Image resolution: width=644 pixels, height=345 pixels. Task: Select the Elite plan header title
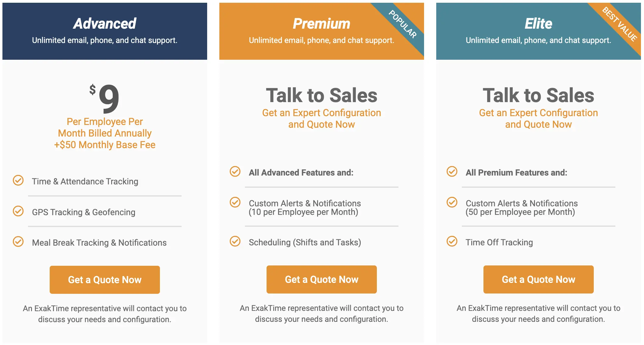(x=538, y=24)
